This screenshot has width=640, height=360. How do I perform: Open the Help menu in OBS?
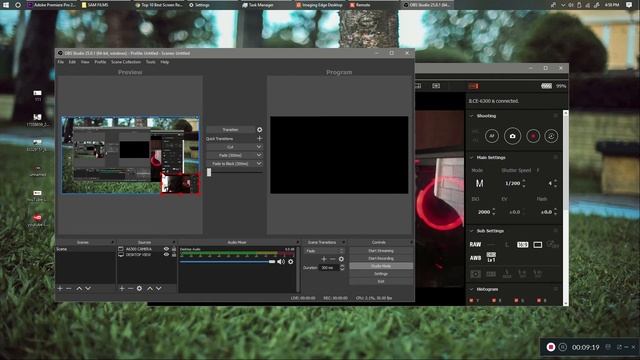tap(165, 62)
